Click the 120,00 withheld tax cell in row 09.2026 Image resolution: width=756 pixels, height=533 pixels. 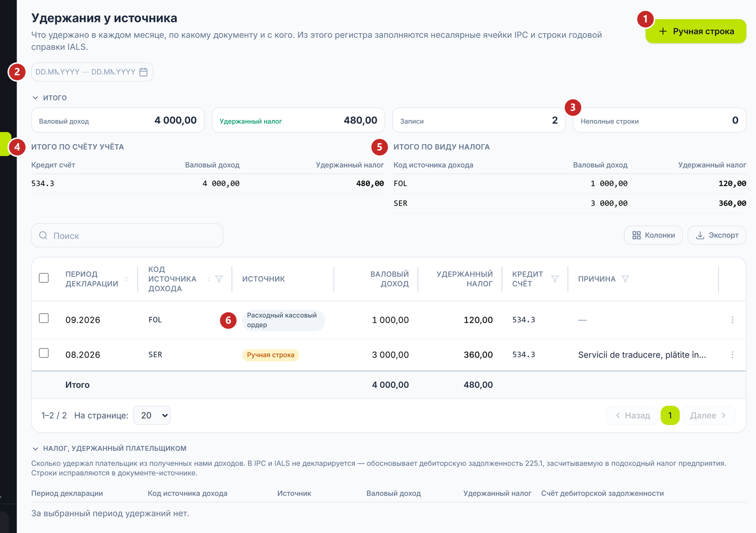tap(478, 320)
